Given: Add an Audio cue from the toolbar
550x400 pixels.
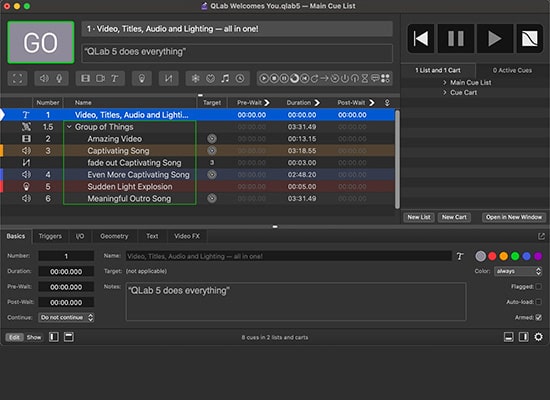Looking at the screenshot, I should coord(44,78).
